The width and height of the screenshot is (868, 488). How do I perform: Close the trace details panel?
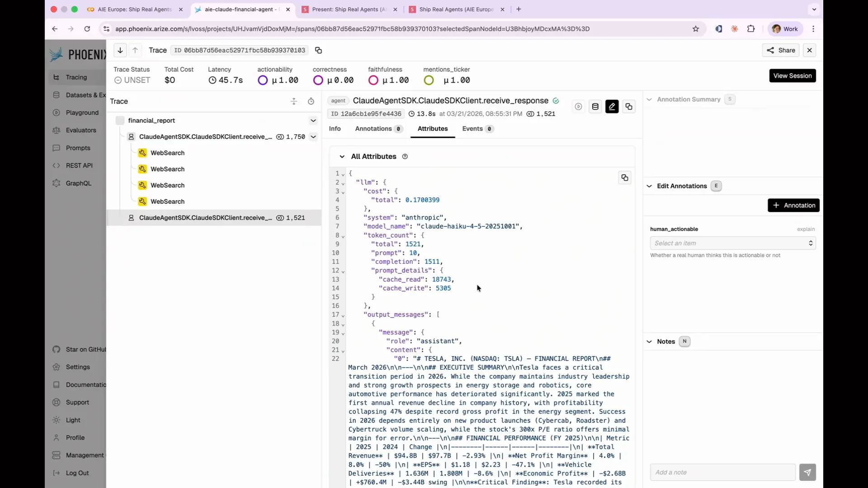pyautogui.click(x=810, y=50)
